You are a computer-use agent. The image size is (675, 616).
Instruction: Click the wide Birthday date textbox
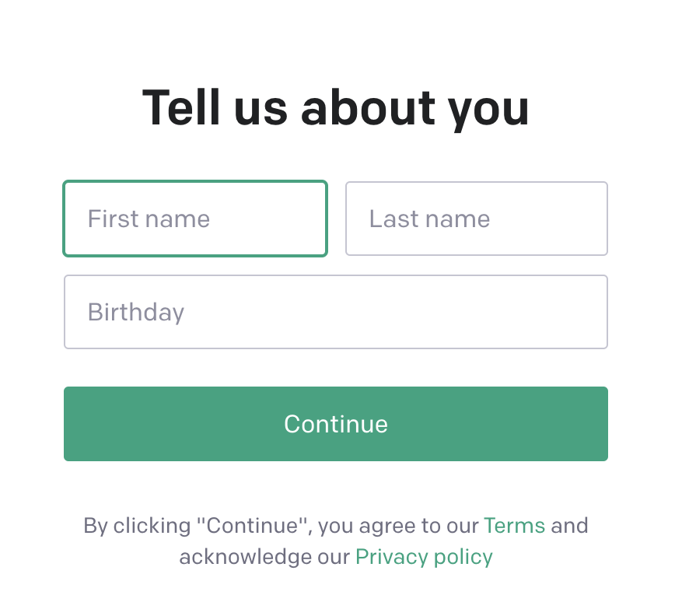click(335, 312)
